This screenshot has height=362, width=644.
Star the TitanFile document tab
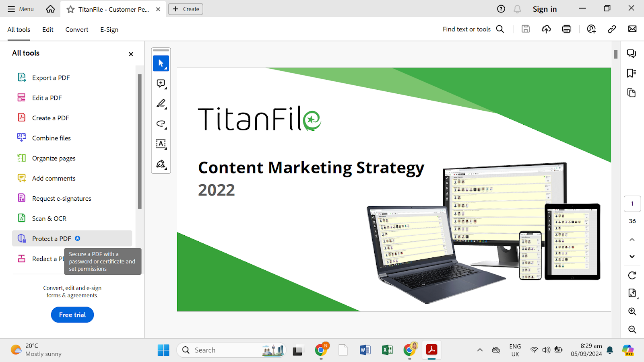70,9
